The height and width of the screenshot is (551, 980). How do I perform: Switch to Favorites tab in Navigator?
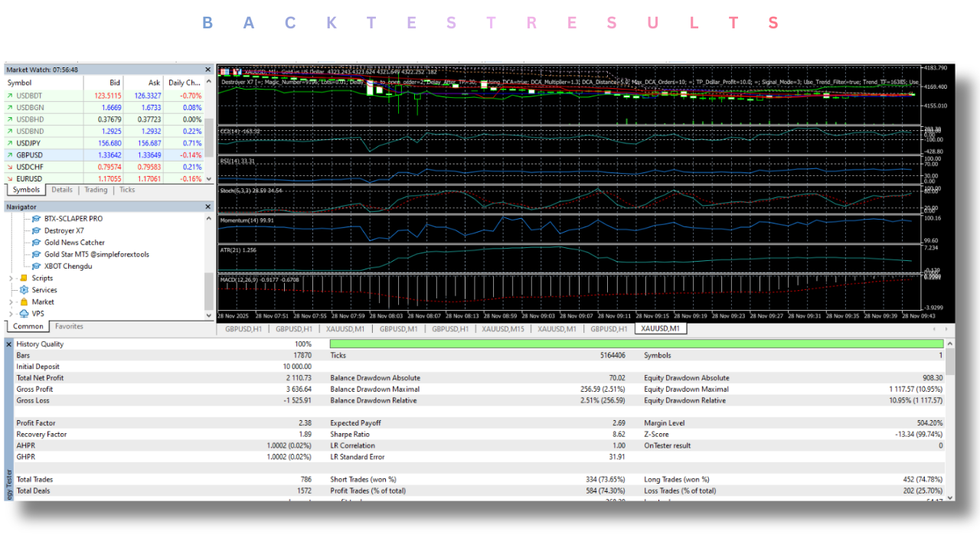69,327
